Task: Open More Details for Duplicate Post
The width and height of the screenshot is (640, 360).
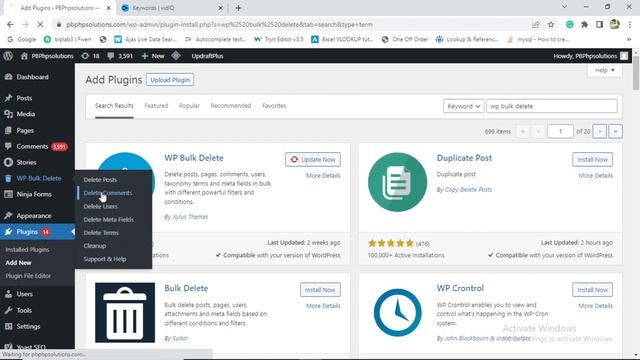Action: (596, 176)
